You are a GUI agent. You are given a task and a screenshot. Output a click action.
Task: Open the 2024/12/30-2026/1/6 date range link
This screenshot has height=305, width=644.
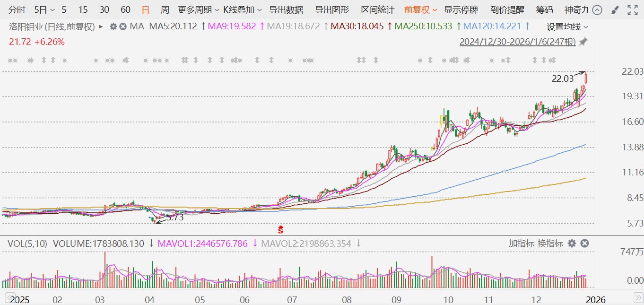(x=517, y=42)
